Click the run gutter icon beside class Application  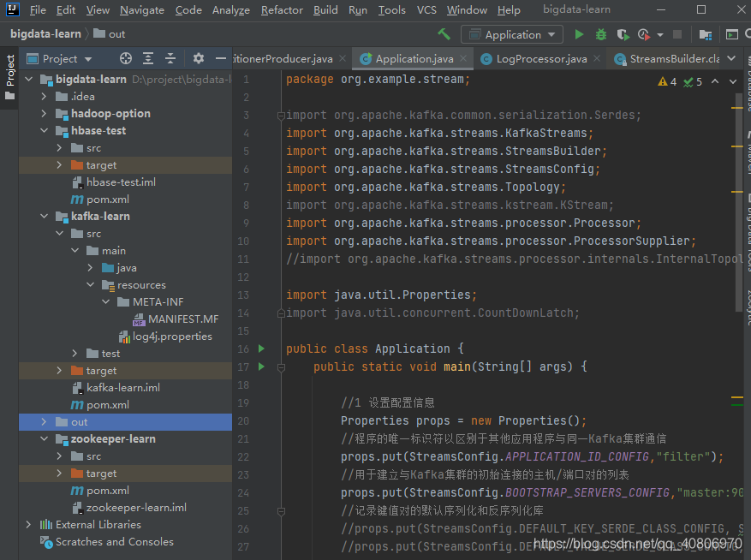click(261, 349)
